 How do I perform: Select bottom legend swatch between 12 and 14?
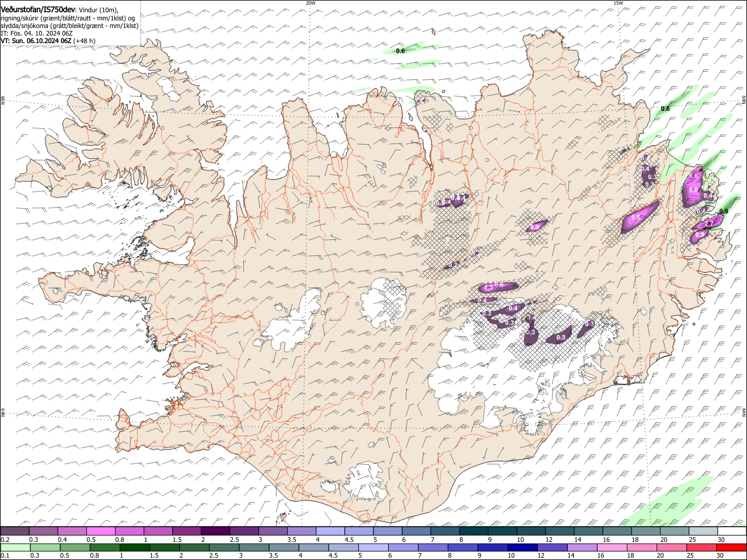[x=553, y=547]
